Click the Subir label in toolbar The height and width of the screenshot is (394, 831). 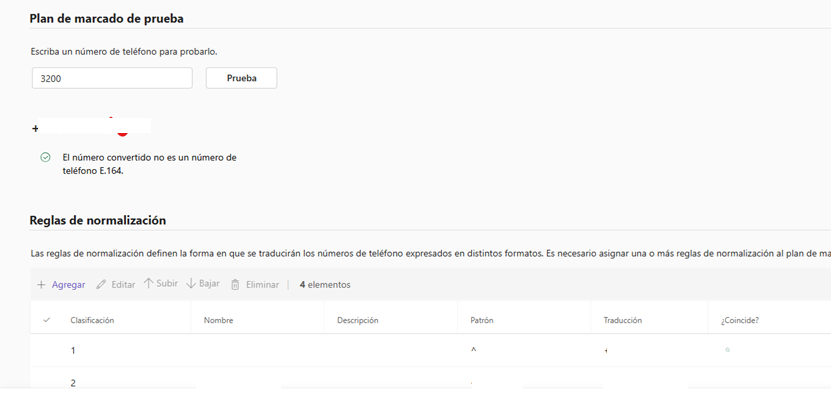[167, 283]
